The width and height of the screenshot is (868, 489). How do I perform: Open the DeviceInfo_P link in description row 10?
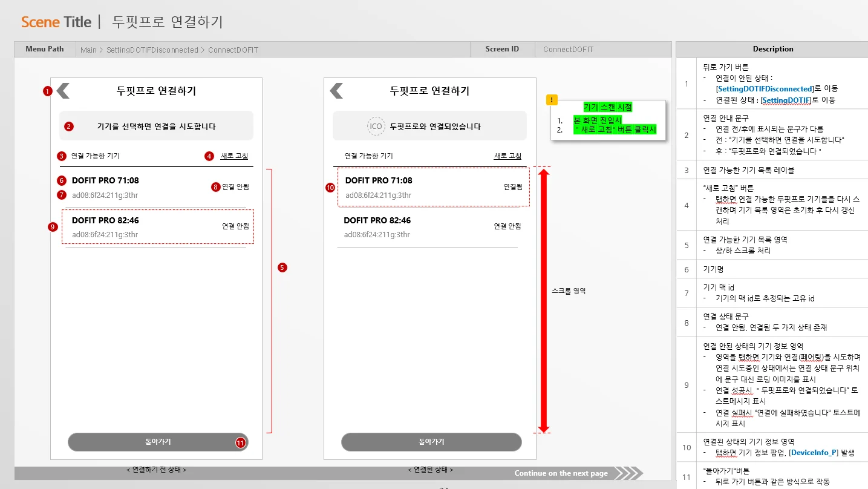tap(813, 453)
